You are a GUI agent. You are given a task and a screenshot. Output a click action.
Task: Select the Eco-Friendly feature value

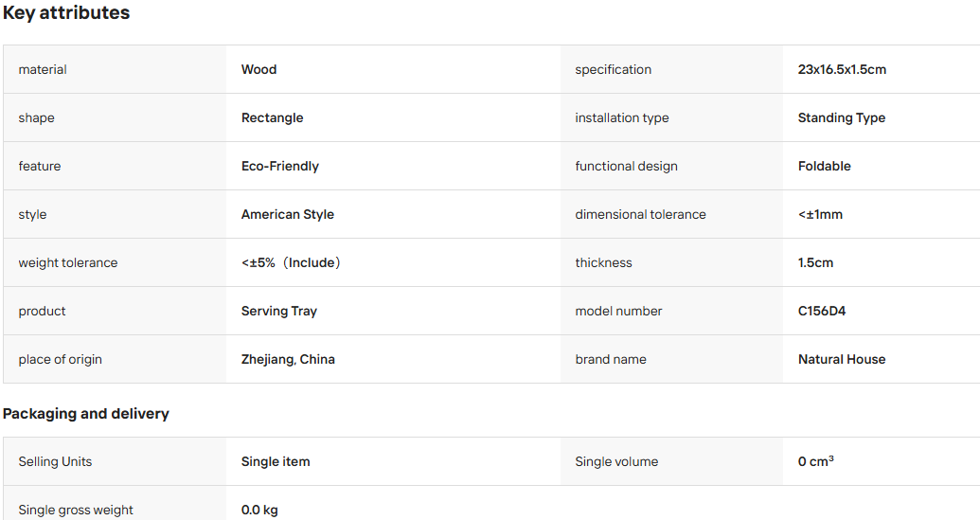pos(280,167)
